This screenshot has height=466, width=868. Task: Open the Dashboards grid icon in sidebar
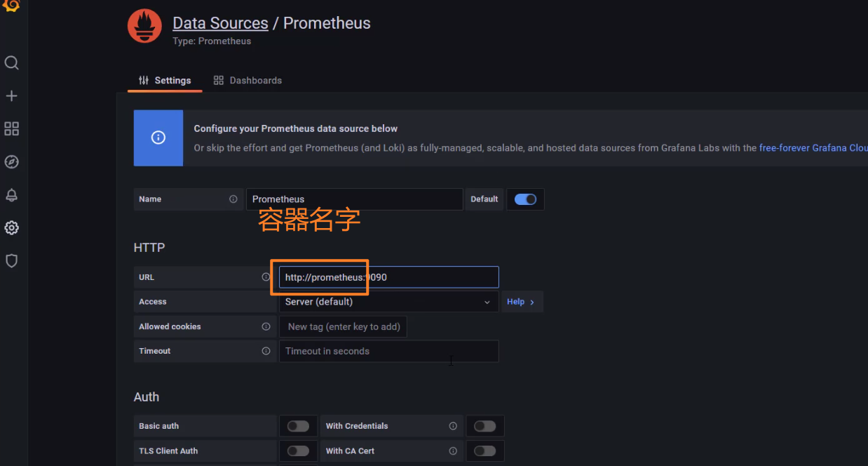(x=11, y=129)
